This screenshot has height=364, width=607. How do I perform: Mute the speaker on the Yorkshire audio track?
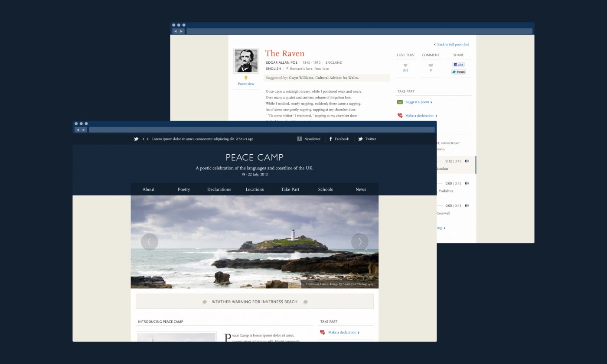pos(467,183)
